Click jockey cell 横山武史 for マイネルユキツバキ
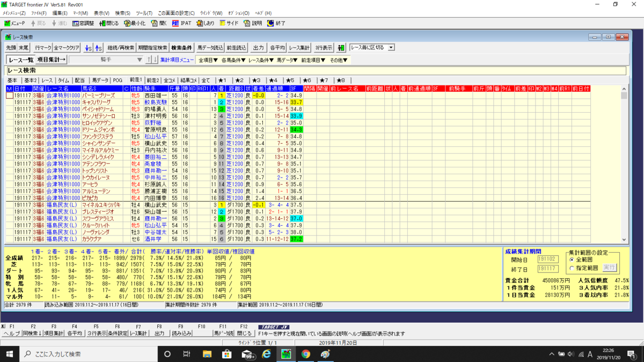Viewport: 644px width, 362px height. point(156,205)
